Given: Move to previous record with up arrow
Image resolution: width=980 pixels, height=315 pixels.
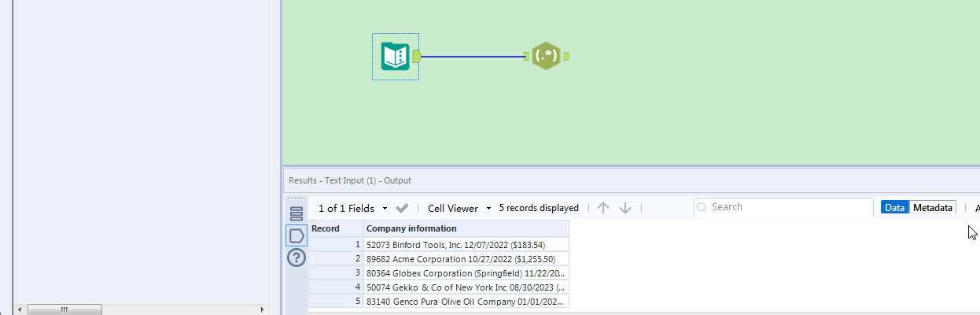Looking at the screenshot, I should (x=603, y=208).
